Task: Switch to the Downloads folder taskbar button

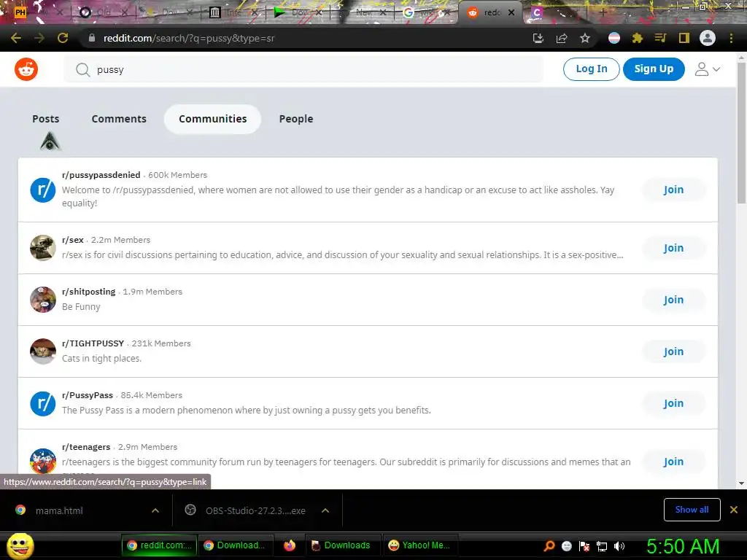Action: 341,545
